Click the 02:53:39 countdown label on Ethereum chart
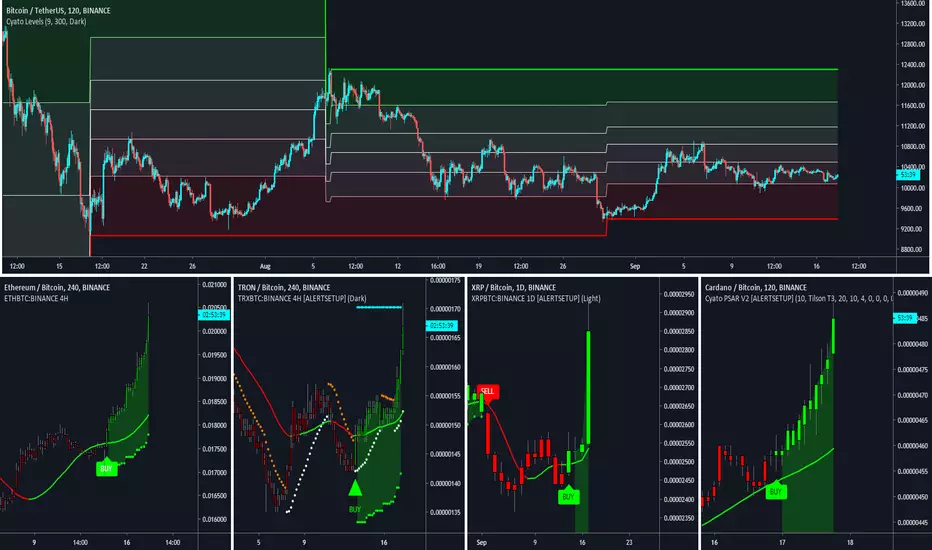 tap(213, 315)
